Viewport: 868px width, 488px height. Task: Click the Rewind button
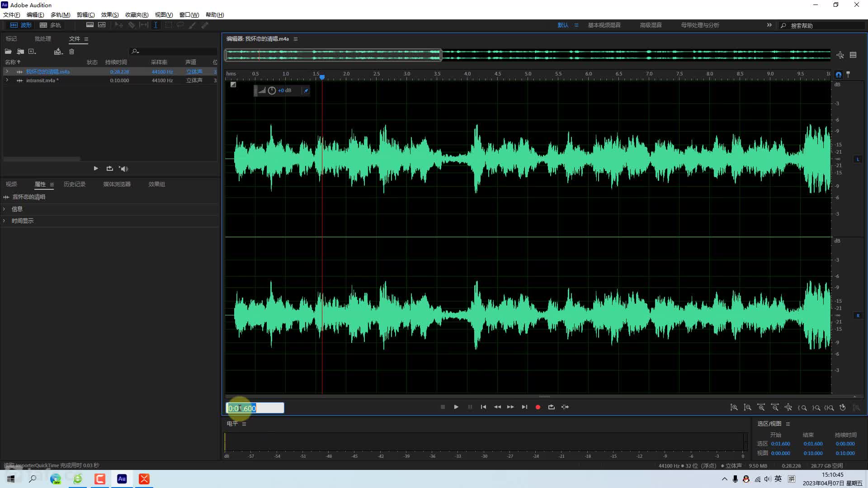tap(497, 407)
